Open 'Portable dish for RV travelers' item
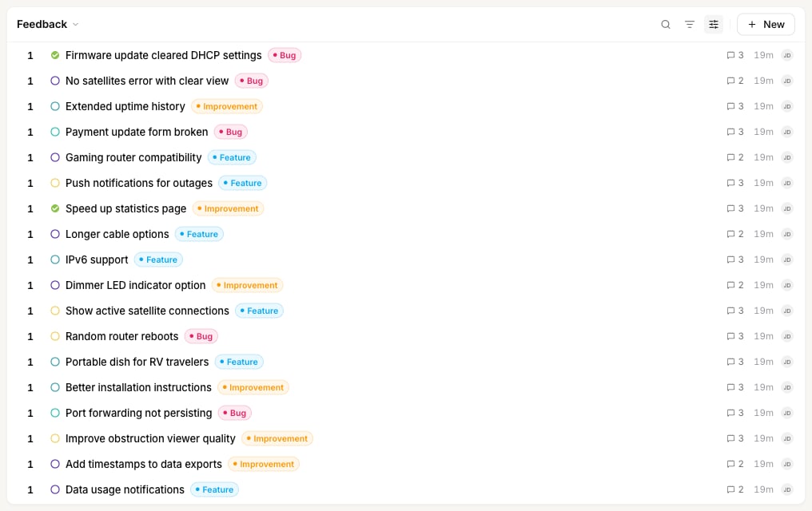The width and height of the screenshot is (812, 511). click(137, 362)
